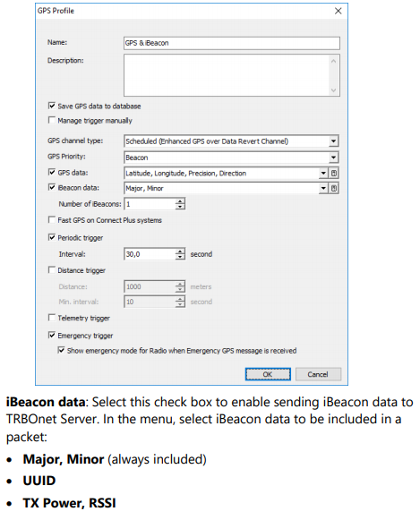Screen dimensions: 420x520
Task: Close the GPS Profile dialog
Action: tap(338, 11)
